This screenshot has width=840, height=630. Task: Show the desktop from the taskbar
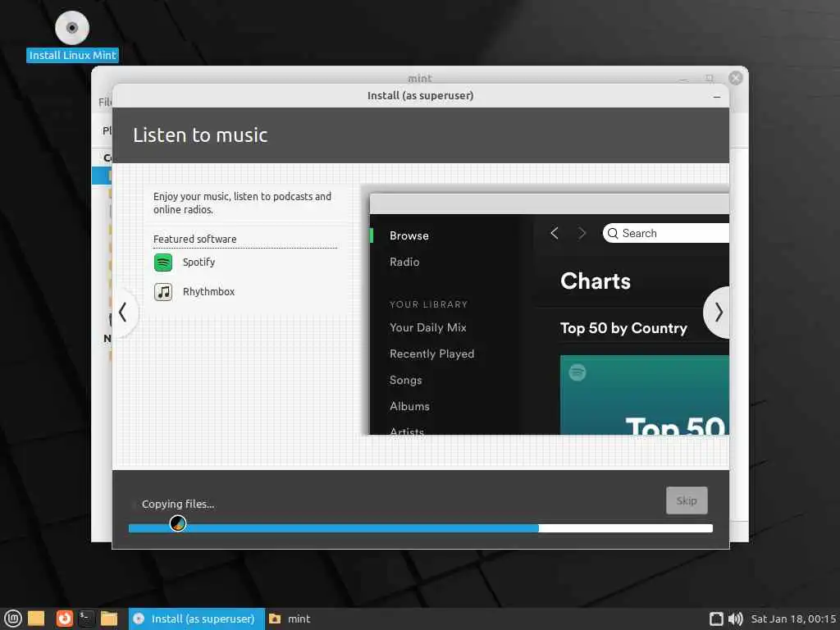coord(36,619)
